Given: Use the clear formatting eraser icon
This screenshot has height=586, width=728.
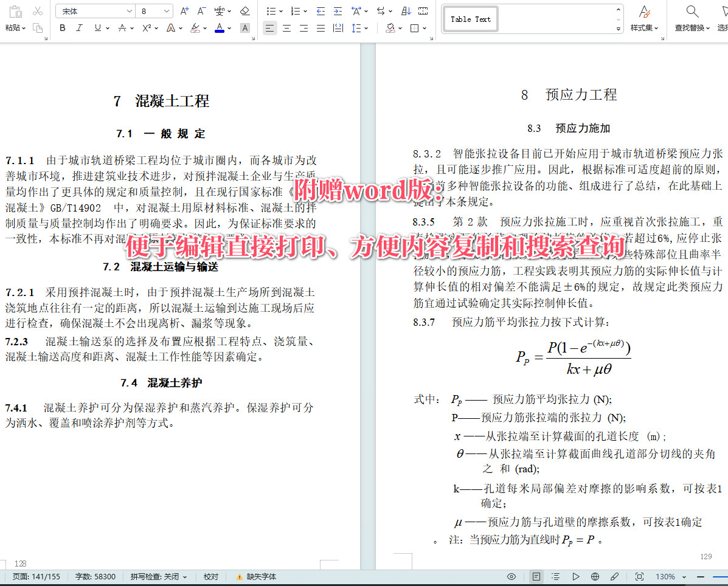Looking at the screenshot, I should (244, 11).
